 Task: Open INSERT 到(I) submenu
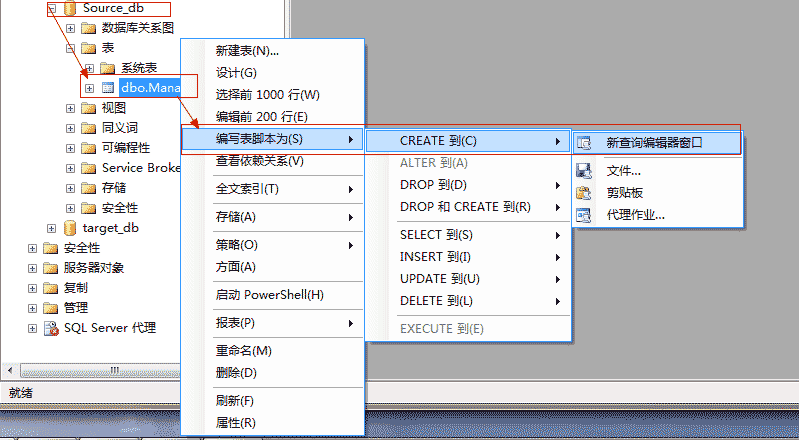(x=468, y=257)
